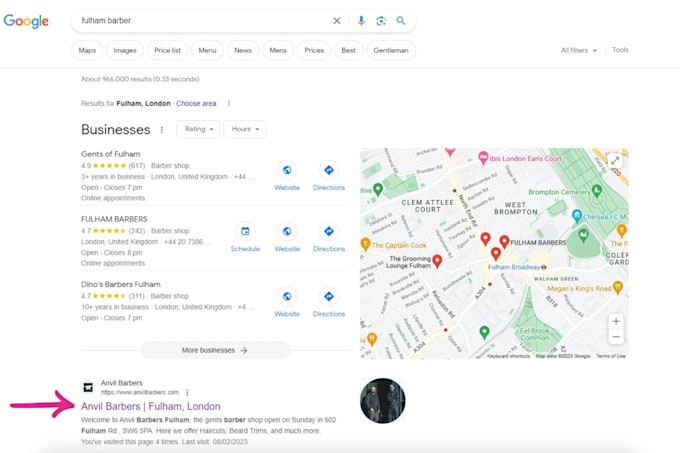This screenshot has height=453, width=680.
Task: Open Keyboard shortcuts on the map
Action: click(x=508, y=356)
